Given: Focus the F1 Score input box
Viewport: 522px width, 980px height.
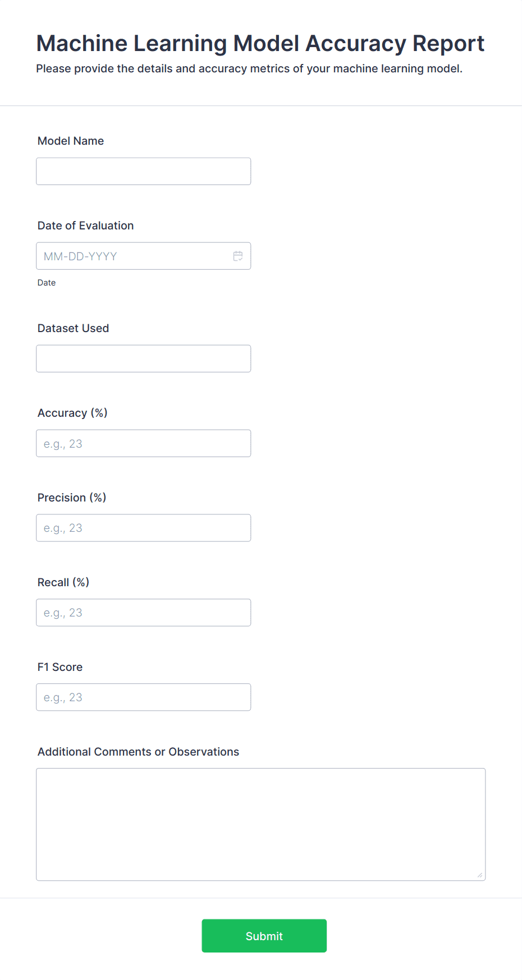Looking at the screenshot, I should point(144,697).
